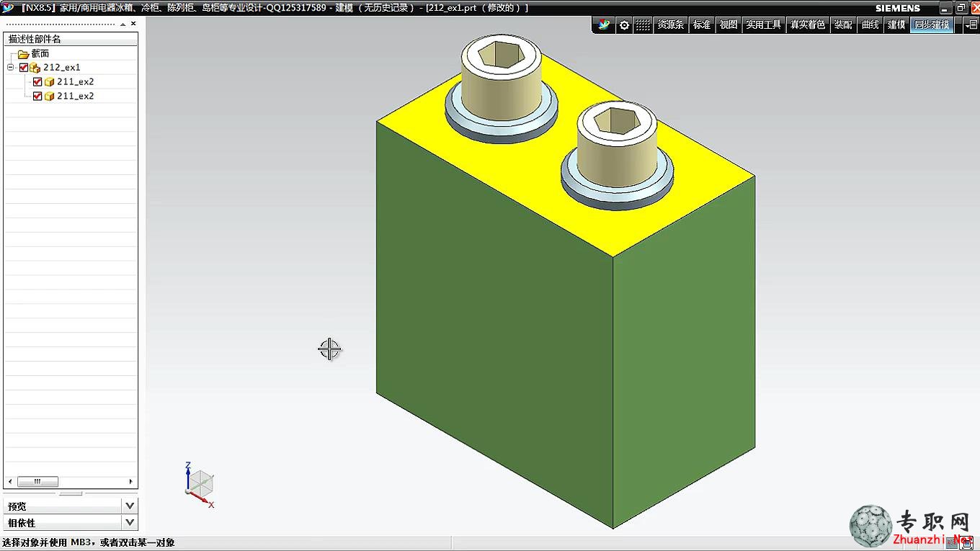
Task: Toggle checkbox of second 211_ex2 component
Action: point(37,96)
